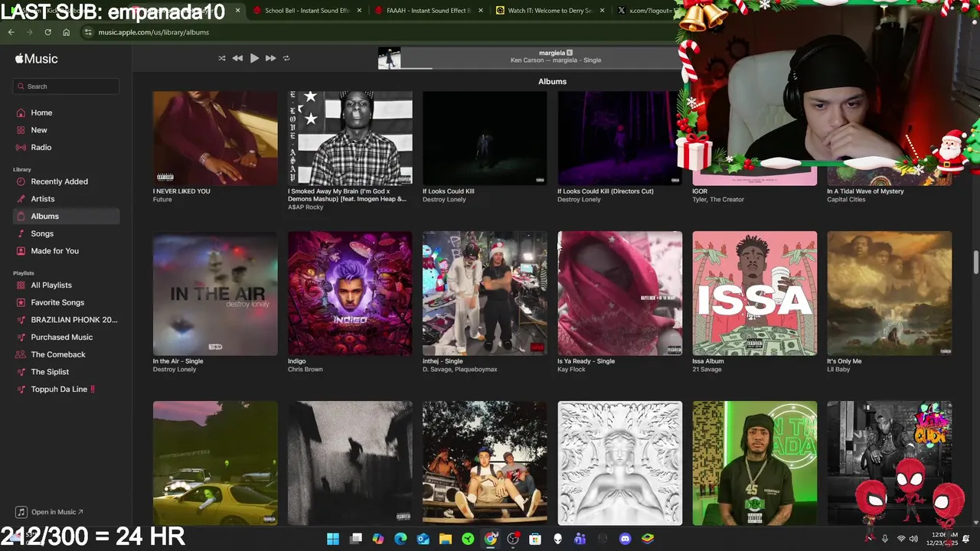
Task: Click the browser back arrow
Action: (x=11, y=32)
